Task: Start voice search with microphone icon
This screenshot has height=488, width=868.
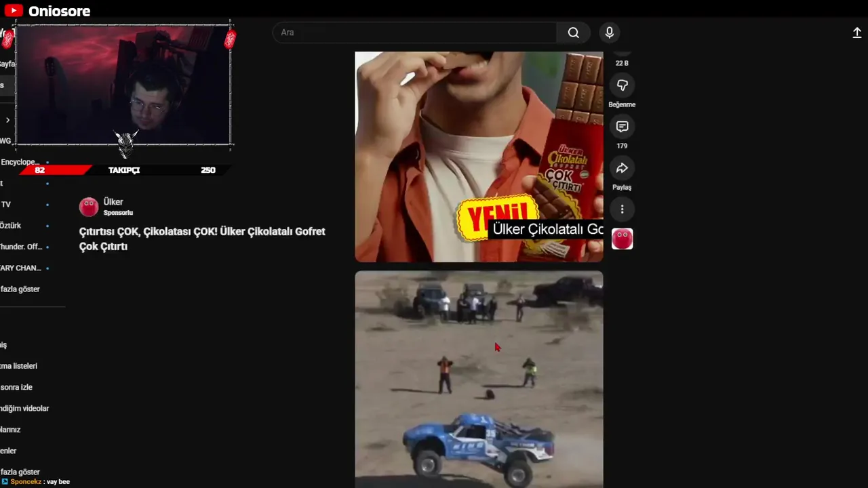Action: click(x=609, y=33)
